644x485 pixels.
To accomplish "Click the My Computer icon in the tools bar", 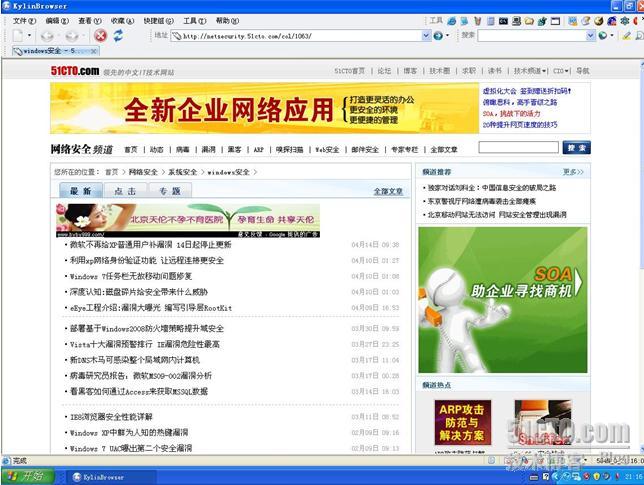I will [516, 21].
